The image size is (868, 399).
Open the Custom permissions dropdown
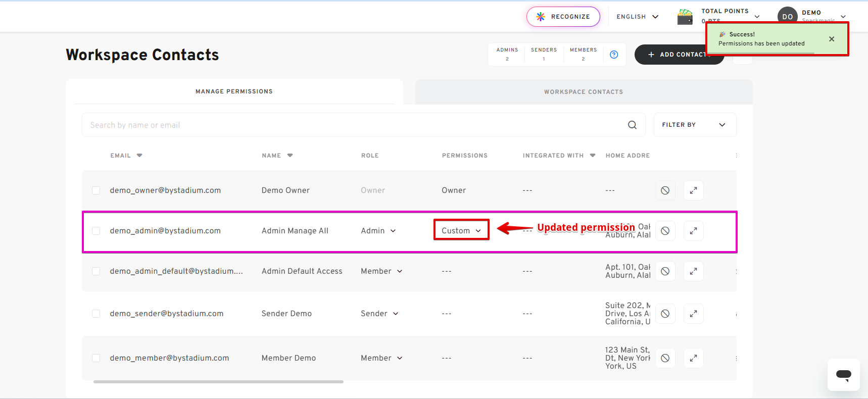pos(461,231)
